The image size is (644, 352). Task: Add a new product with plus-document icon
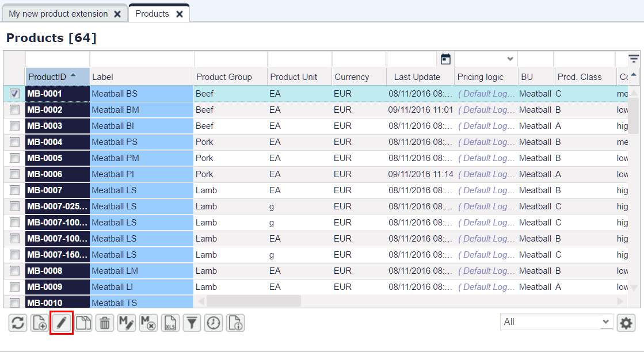click(40, 323)
